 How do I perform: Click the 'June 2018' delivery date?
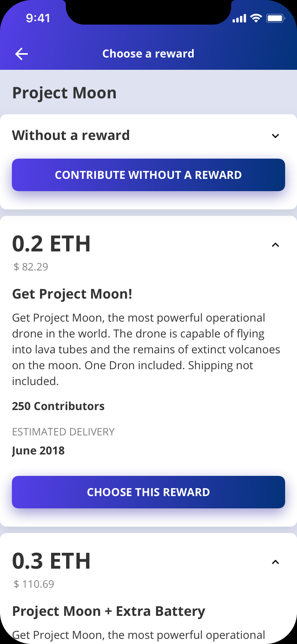38,450
